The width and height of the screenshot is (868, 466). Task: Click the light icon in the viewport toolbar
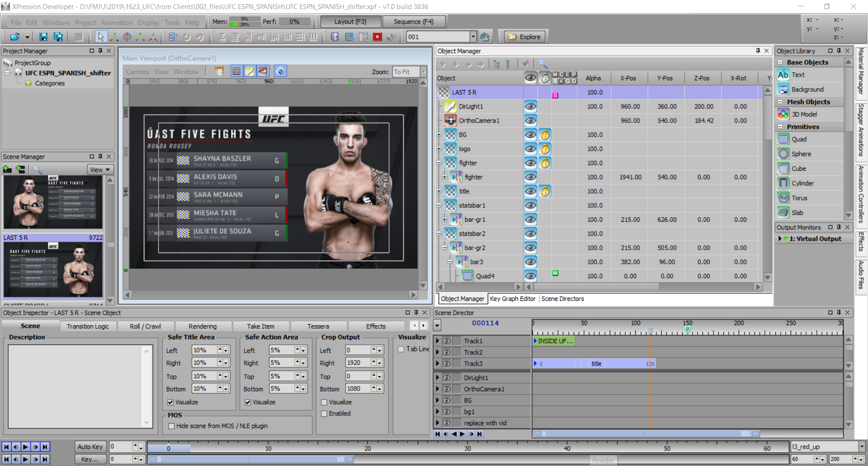[x=250, y=71]
